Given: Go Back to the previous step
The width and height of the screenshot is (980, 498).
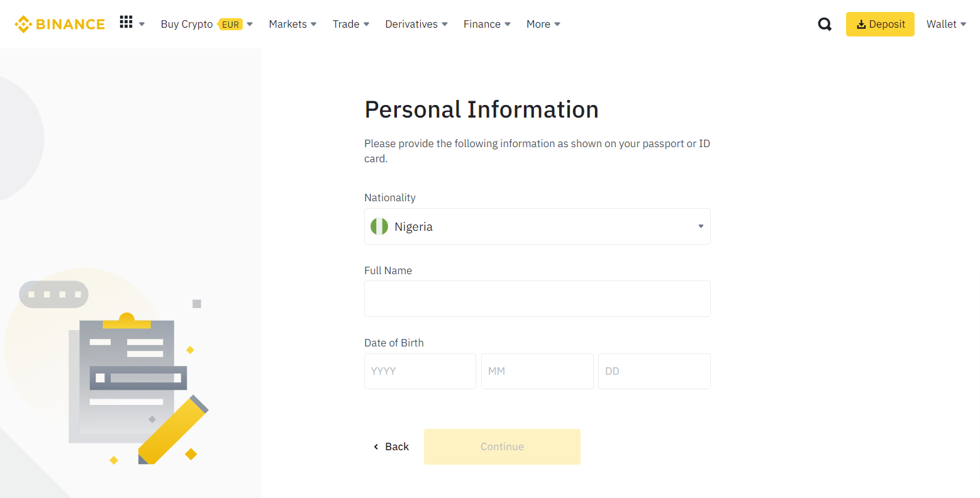Looking at the screenshot, I should pos(391,446).
